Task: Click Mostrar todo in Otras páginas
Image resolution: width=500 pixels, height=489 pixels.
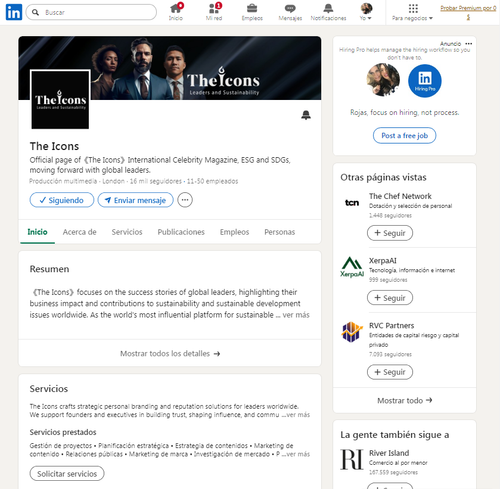Action: point(404,400)
